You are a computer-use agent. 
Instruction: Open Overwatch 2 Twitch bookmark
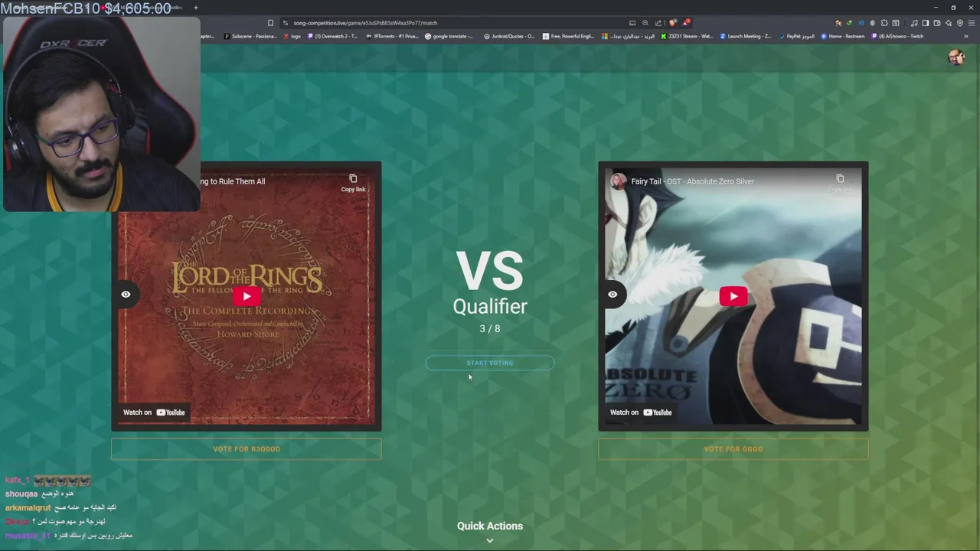point(332,36)
